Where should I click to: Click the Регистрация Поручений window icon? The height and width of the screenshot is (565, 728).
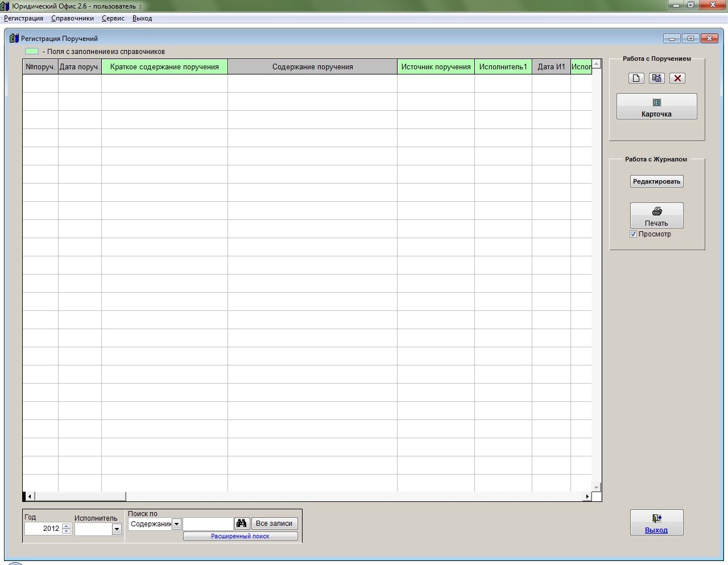click(14, 38)
